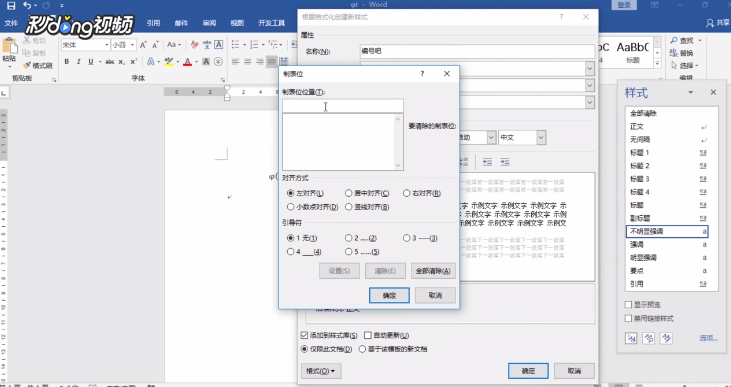Select leader option 1 无
This screenshot has height=387, width=731.
[290, 238]
